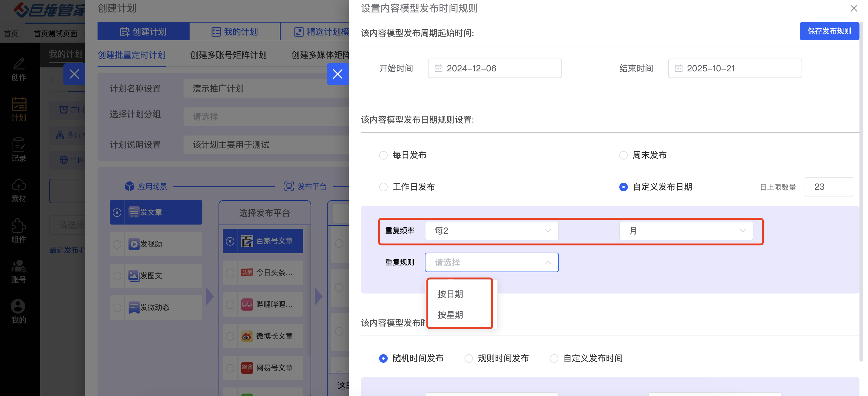Select 按星期 option in list

(x=450, y=315)
